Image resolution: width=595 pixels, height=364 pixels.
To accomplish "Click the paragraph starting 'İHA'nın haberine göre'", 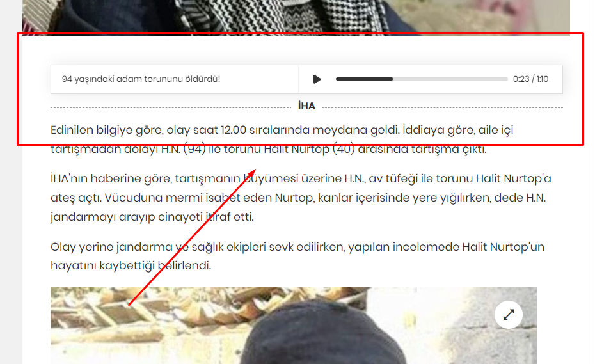I will [x=301, y=198].
